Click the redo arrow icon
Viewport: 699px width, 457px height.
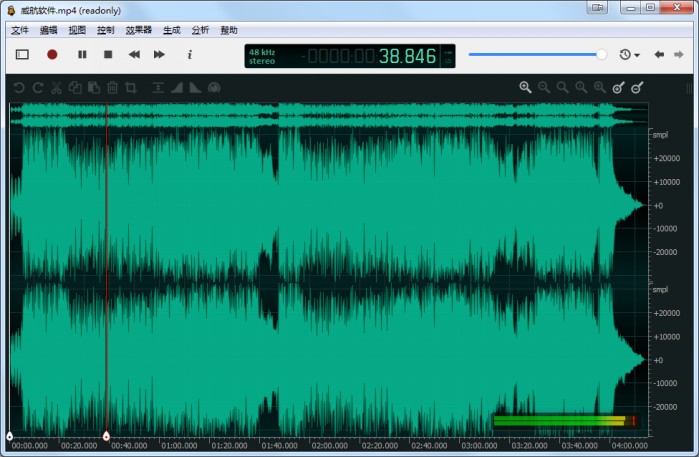[38, 87]
